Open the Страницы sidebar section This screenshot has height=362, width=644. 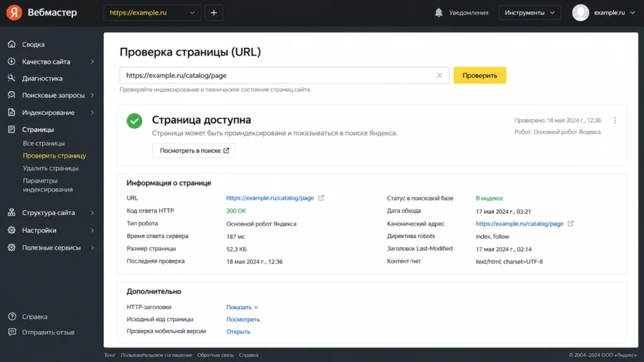click(x=38, y=129)
